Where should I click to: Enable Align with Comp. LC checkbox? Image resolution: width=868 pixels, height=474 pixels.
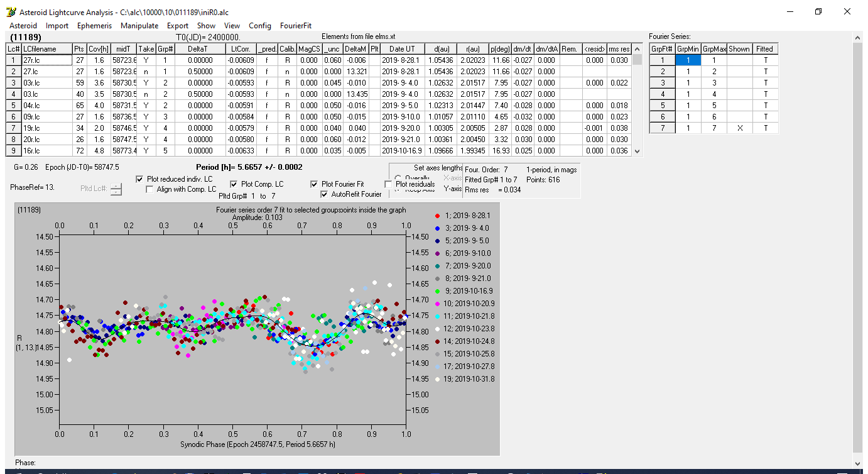pos(149,189)
